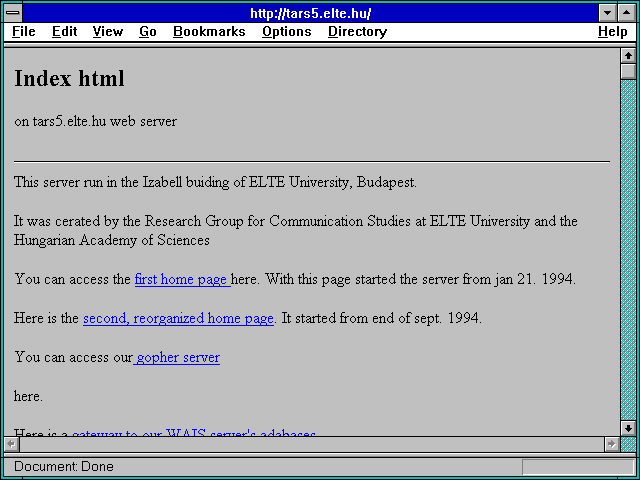Click the vertical scrollbar track below thumb

click(x=628, y=250)
